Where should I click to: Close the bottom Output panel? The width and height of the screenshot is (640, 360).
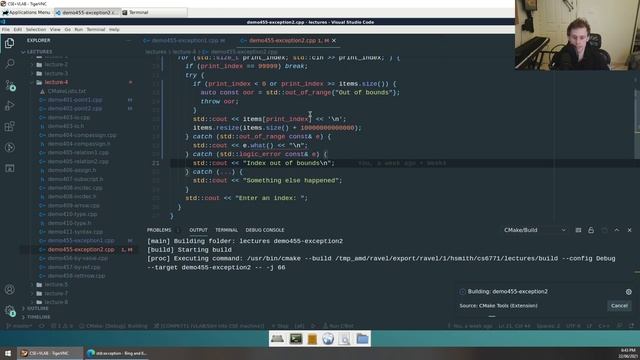(x=629, y=230)
